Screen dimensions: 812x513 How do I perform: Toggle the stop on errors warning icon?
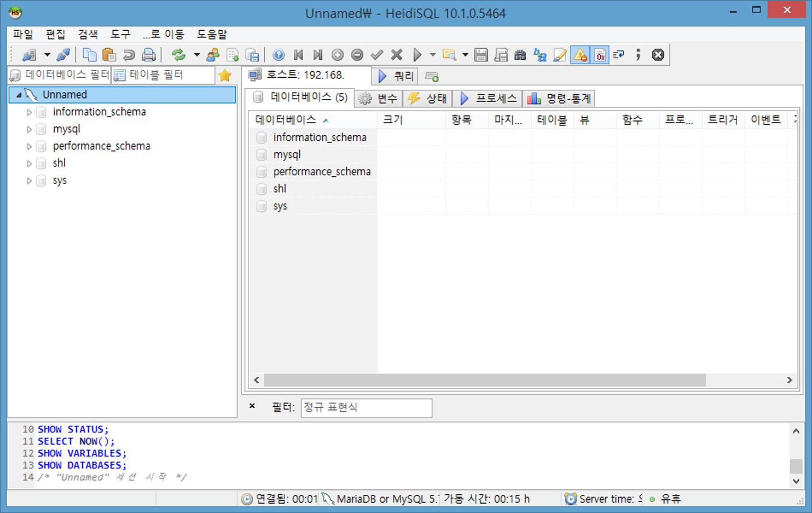point(580,55)
